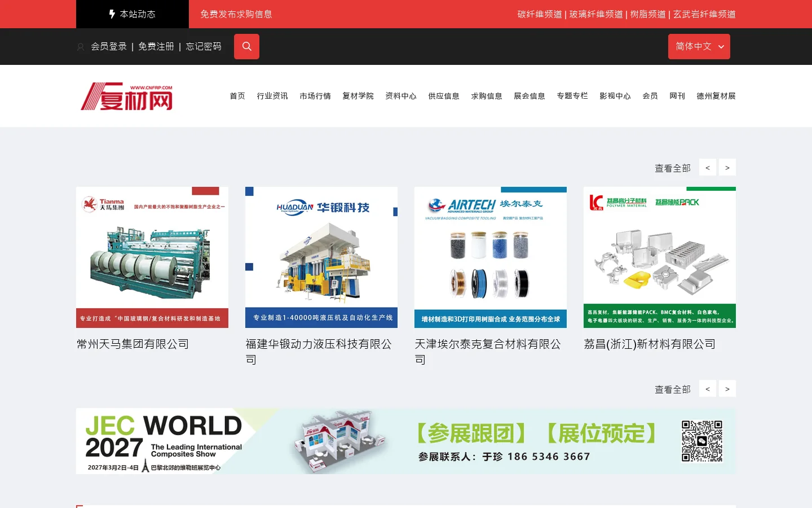
Task: Go to 碳纤维频道
Action: pyautogui.click(x=540, y=14)
